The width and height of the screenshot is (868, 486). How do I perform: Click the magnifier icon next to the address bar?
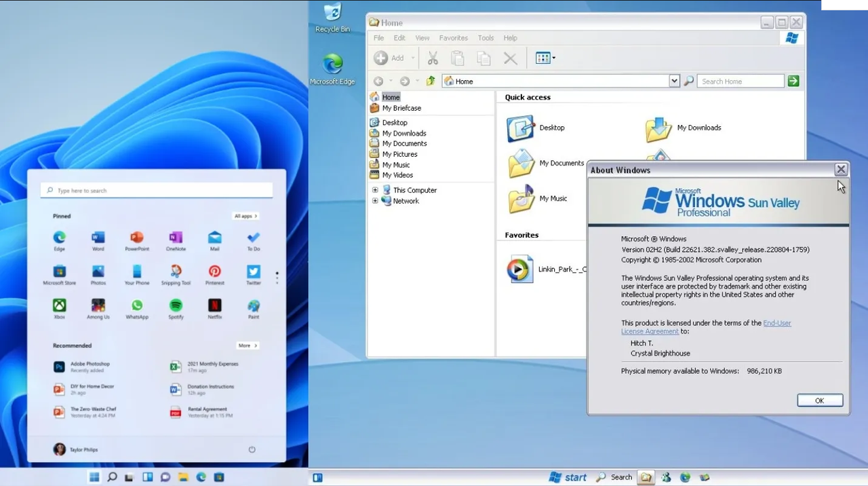689,81
